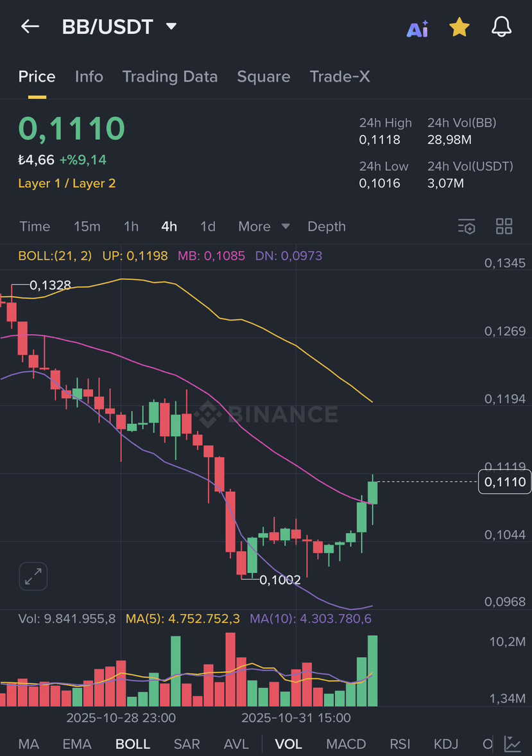The width and height of the screenshot is (532, 756).
Task: Go back using the left arrow
Action: tap(30, 26)
